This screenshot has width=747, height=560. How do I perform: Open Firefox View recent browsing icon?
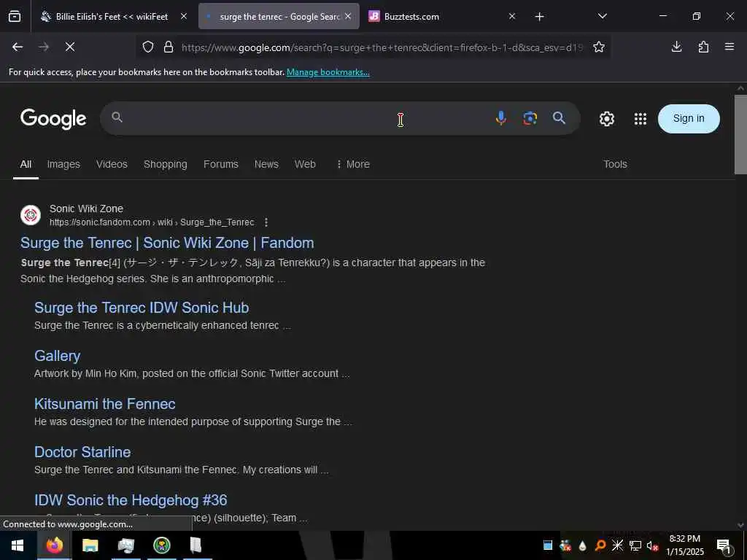point(15,16)
